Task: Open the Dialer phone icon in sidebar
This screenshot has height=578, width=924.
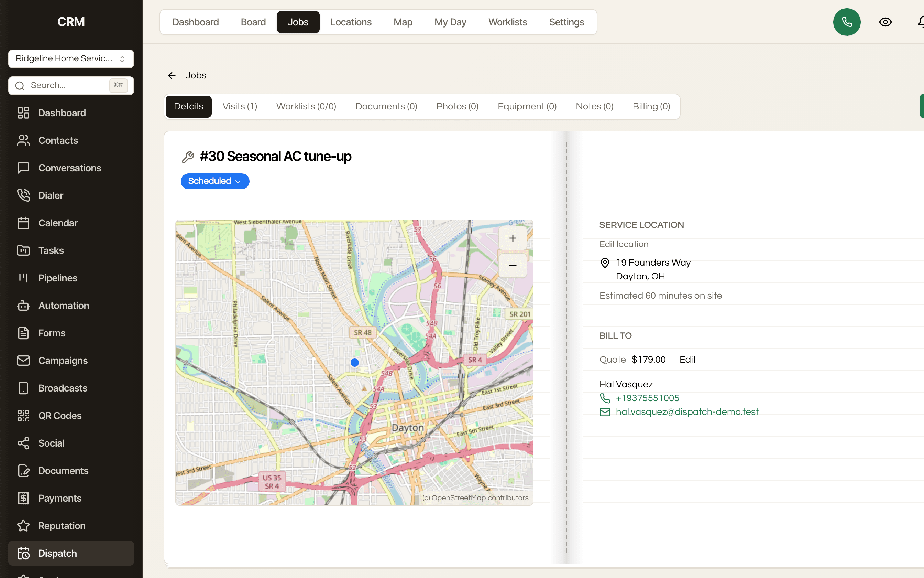Action: coord(23,195)
